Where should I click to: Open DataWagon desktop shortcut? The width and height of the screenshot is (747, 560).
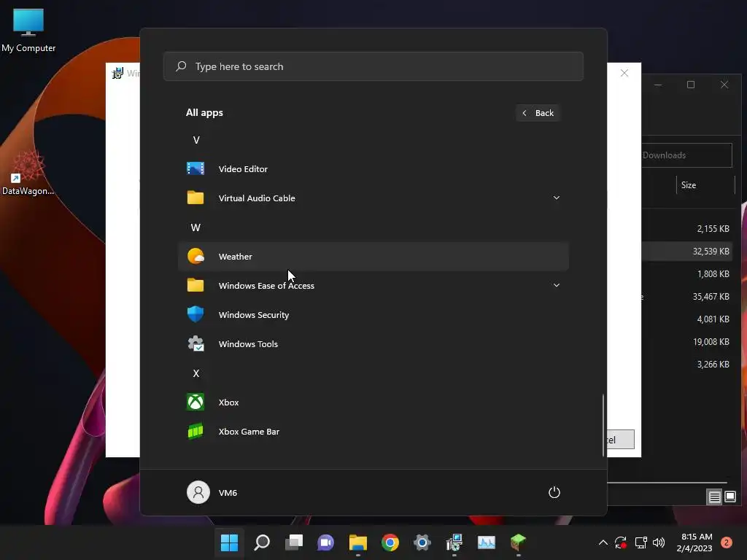(x=28, y=172)
